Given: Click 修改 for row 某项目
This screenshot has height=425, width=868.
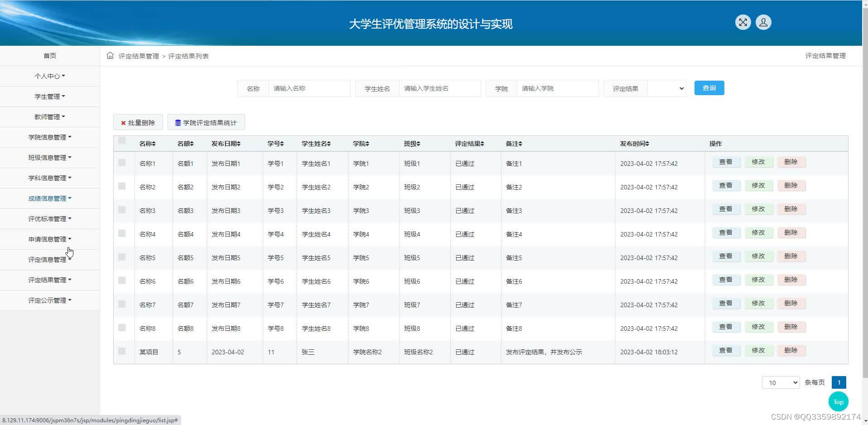Looking at the screenshot, I should click(758, 350).
